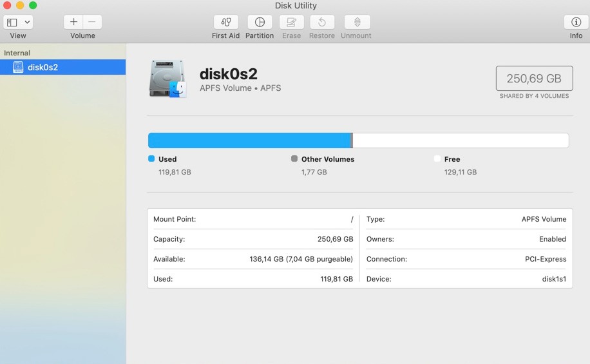Viewport: 590px width, 364px height.
Task: Click the 250,69 GB capacity box
Action: point(535,79)
